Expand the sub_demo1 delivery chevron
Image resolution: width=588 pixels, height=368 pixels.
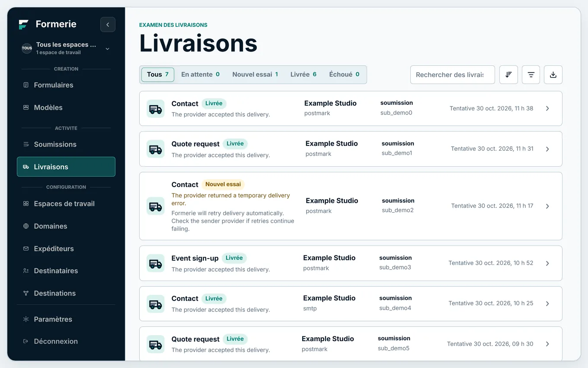pyautogui.click(x=547, y=149)
